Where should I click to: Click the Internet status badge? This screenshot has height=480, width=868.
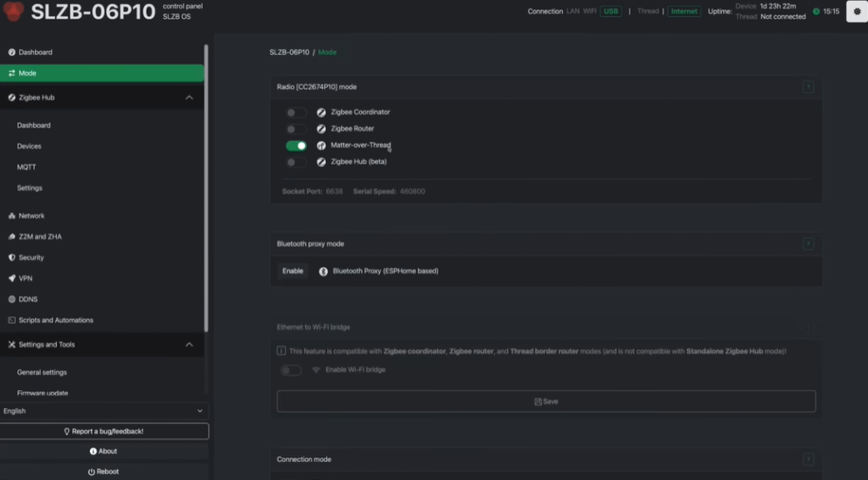pos(684,11)
